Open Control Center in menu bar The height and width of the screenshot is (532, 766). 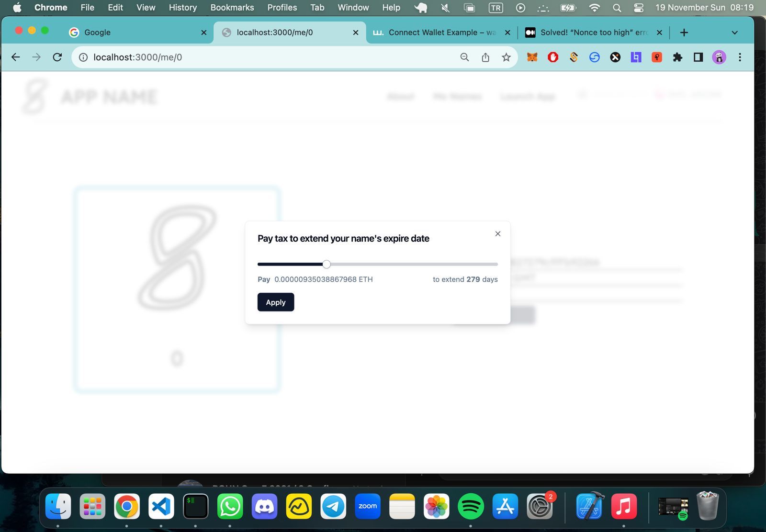click(x=639, y=8)
